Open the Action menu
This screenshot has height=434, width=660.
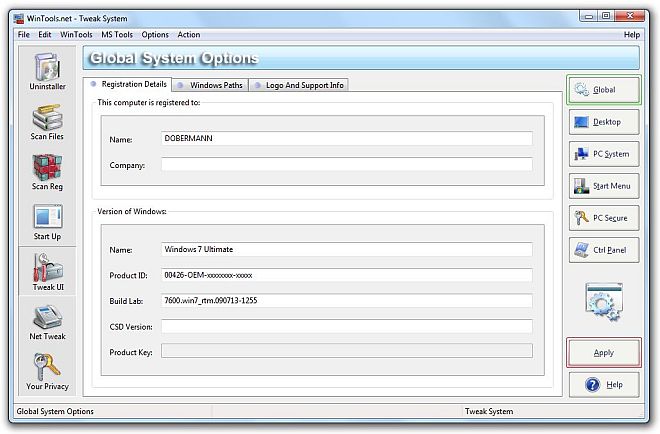point(189,35)
